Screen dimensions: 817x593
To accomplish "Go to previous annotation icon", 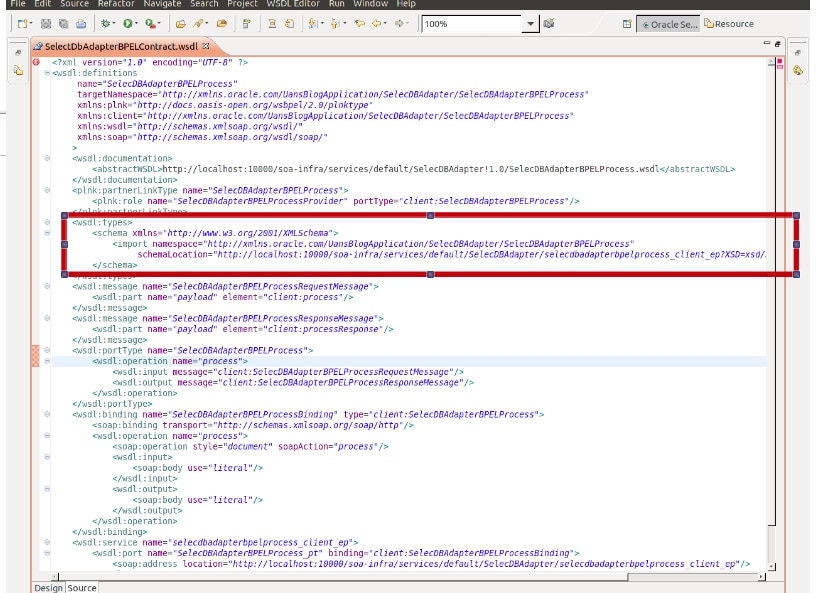I will point(335,23).
